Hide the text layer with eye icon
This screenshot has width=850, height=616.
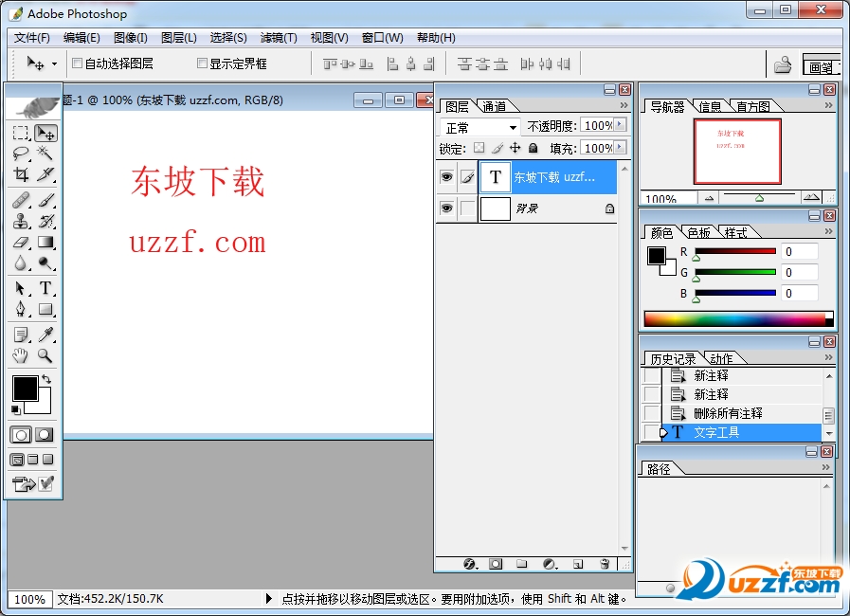click(446, 177)
